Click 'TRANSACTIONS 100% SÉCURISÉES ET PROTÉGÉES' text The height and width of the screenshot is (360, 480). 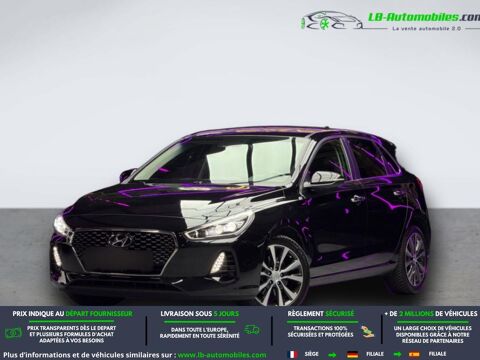click(x=320, y=331)
